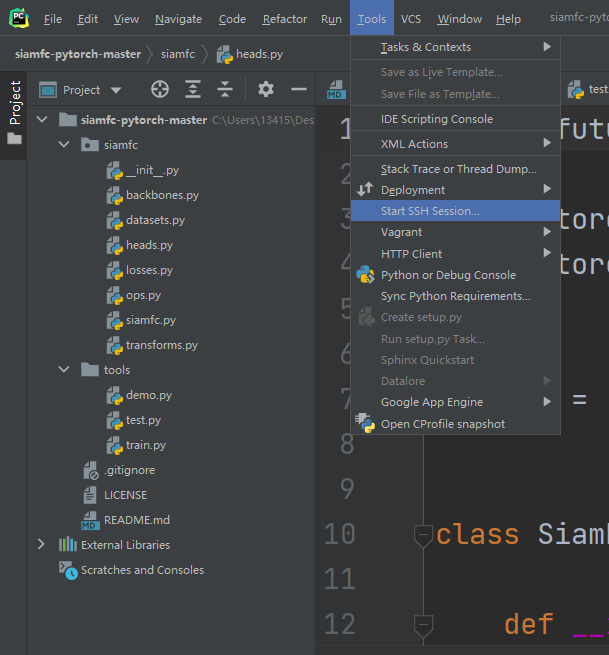
Task: Open Python or Debug Console entry
Action: click(x=455, y=275)
